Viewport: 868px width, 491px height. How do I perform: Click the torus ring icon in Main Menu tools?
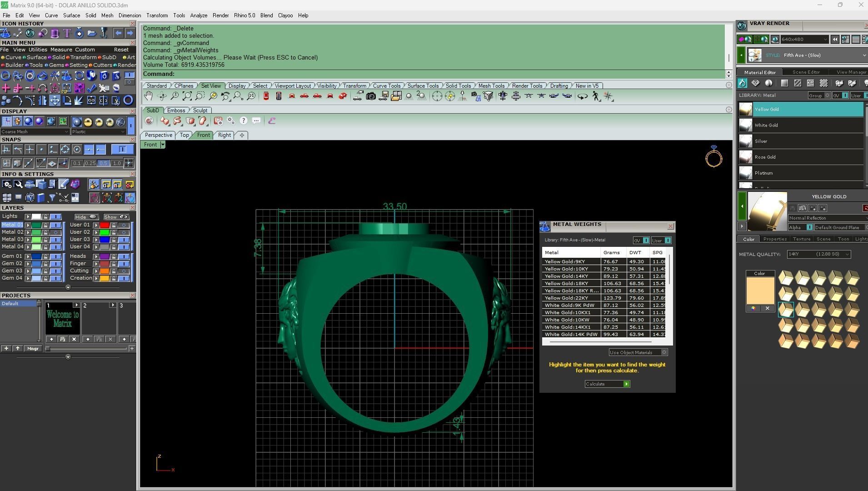pyautogui.click(x=128, y=100)
